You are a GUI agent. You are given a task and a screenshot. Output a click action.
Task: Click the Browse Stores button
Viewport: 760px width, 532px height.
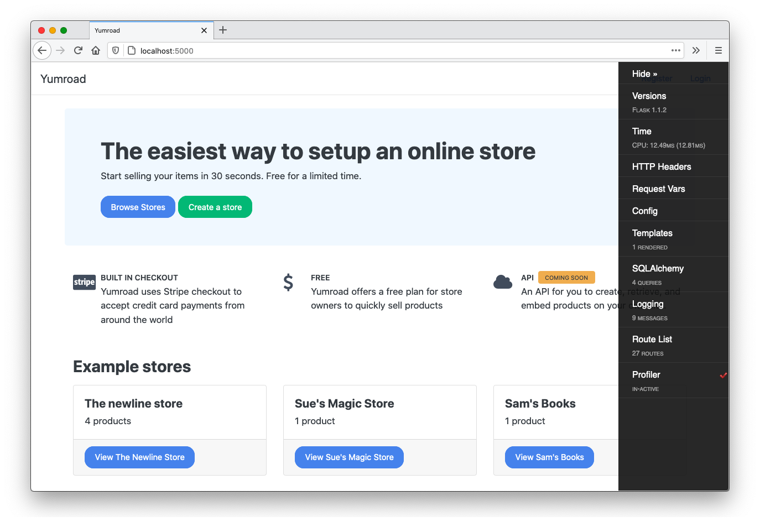[x=138, y=207]
